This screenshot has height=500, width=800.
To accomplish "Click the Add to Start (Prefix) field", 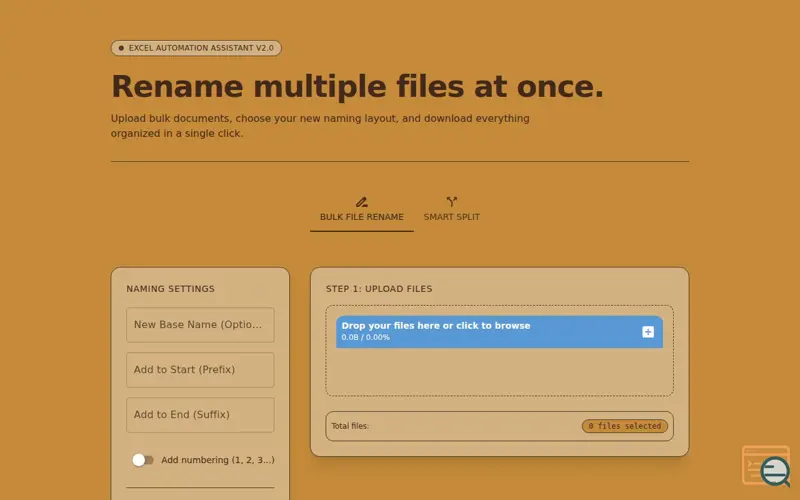I will click(x=200, y=370).
